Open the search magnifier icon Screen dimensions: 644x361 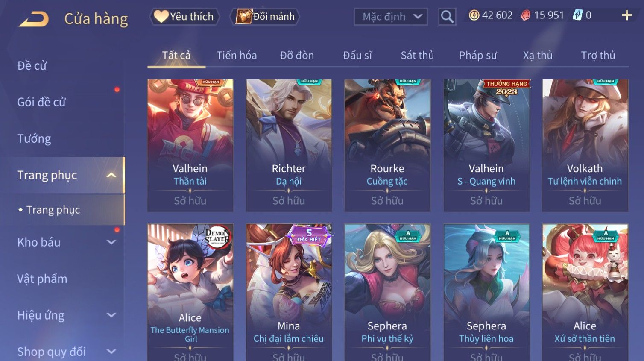pyautogui.click(x=447, y=17)
